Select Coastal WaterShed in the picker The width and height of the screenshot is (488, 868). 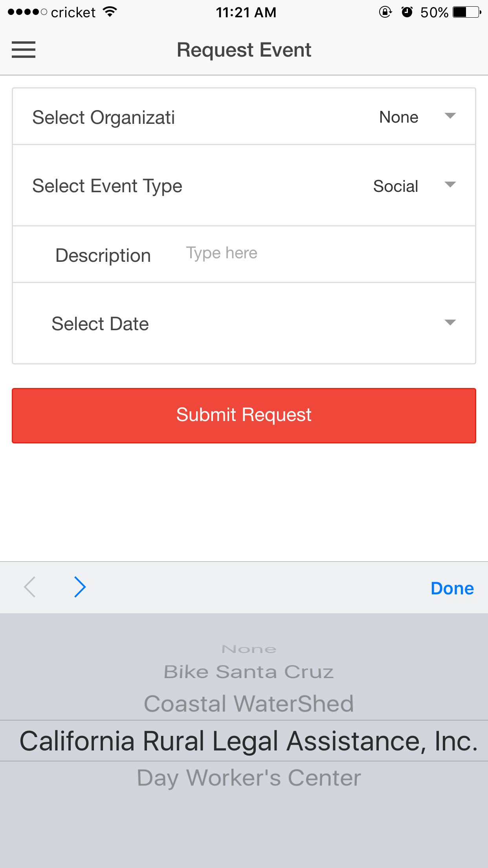pos(249,703)
